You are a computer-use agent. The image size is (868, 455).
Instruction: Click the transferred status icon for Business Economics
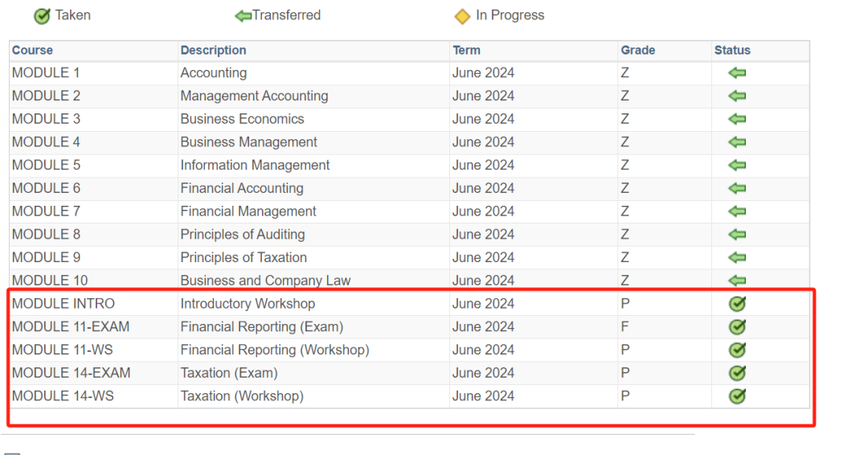(737, 119)
